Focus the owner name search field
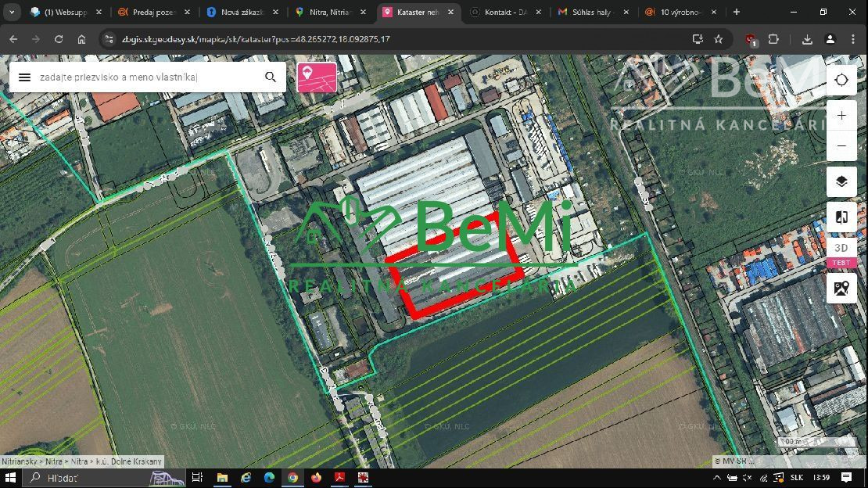The image size is (868, 488). 148,77
